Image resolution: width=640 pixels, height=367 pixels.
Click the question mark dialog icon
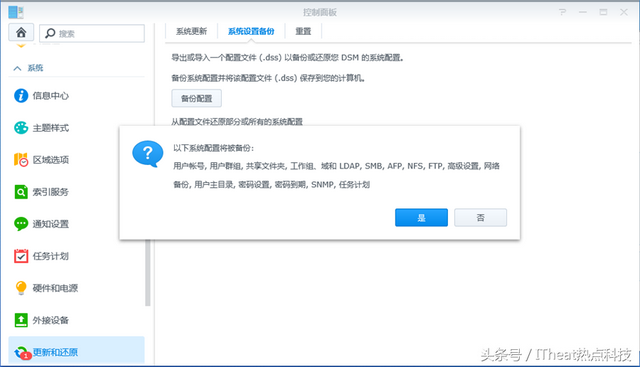point(147,154)
